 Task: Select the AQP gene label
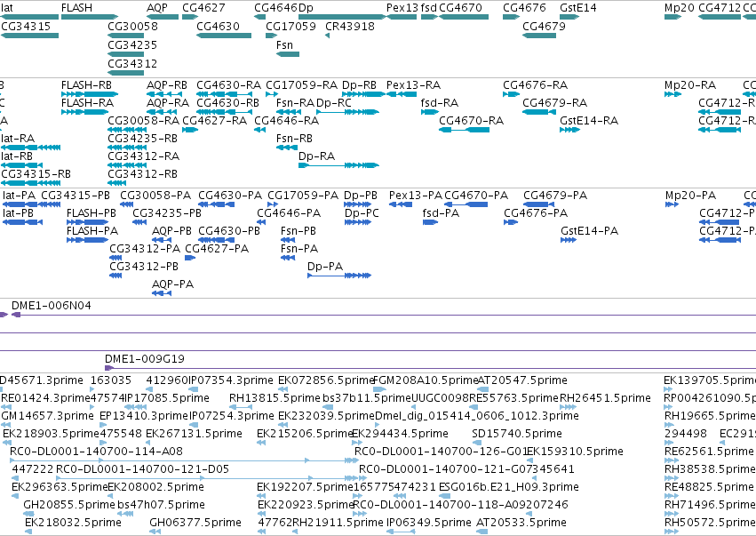click(x=157, y=8)
